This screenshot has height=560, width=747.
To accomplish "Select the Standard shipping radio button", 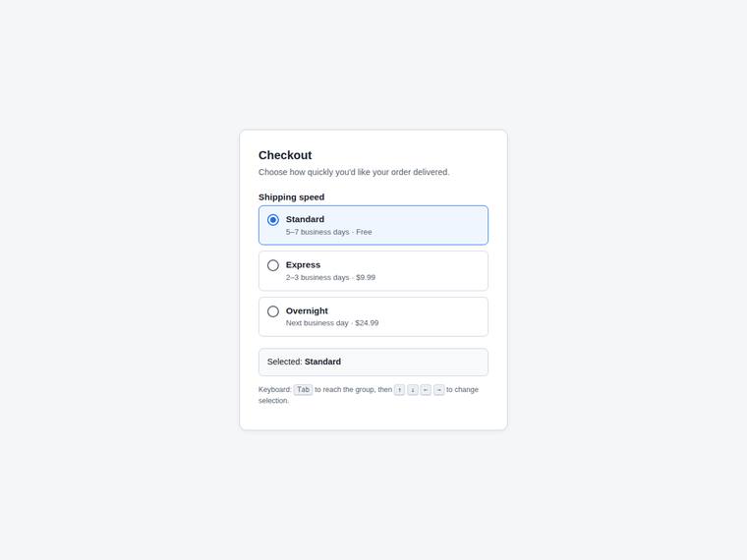I will coord(273,219).
